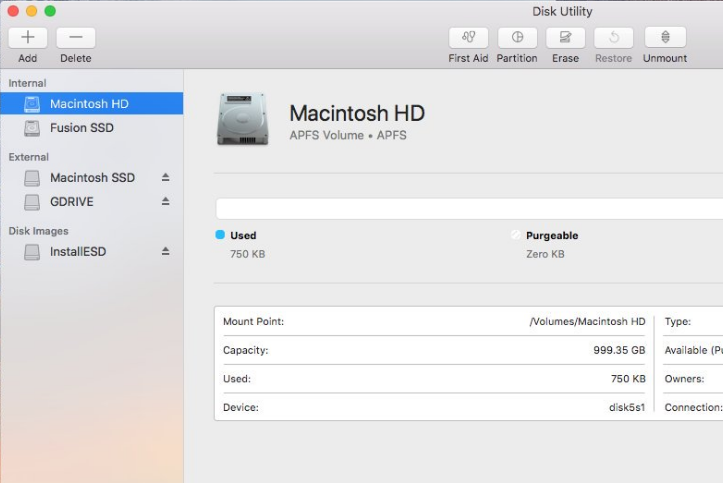Image resolution: width=723 pixels, height=483 pixels.
Task: Click the blue Used legend swatch
Action: (x=220, y=235)
